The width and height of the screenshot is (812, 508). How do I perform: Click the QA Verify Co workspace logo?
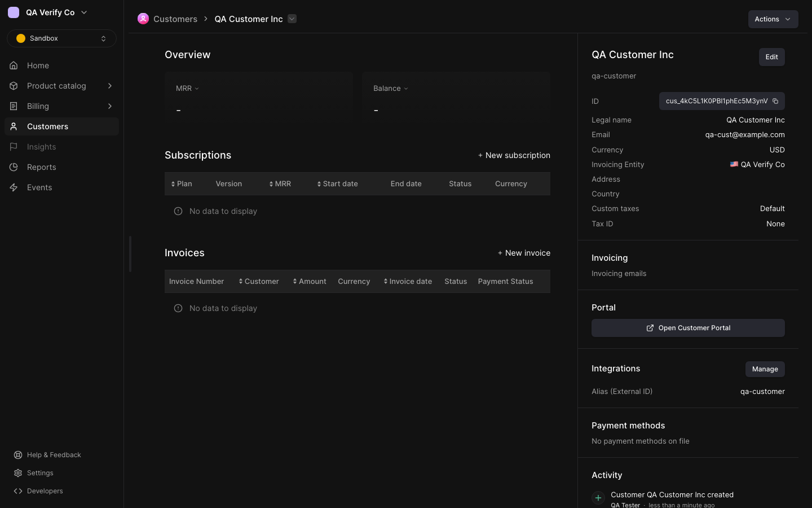[14, 12]
